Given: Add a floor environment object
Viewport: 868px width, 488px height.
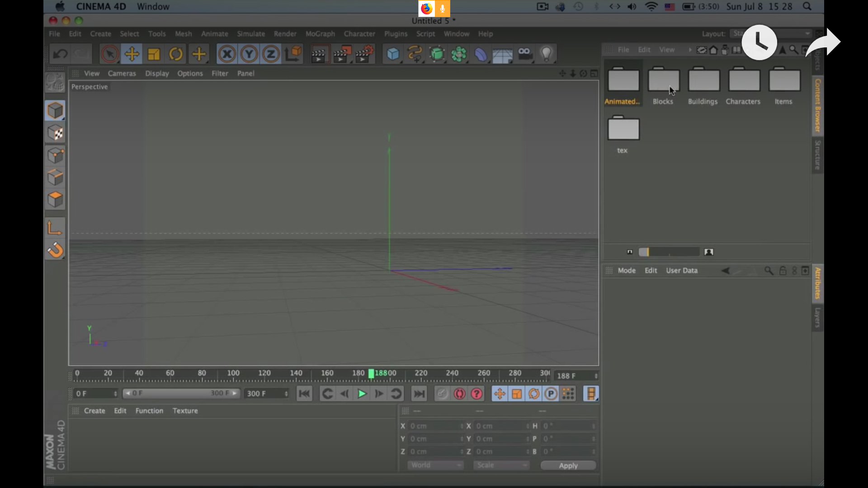Looking at the screenshot, I should [x=502, y=54].
